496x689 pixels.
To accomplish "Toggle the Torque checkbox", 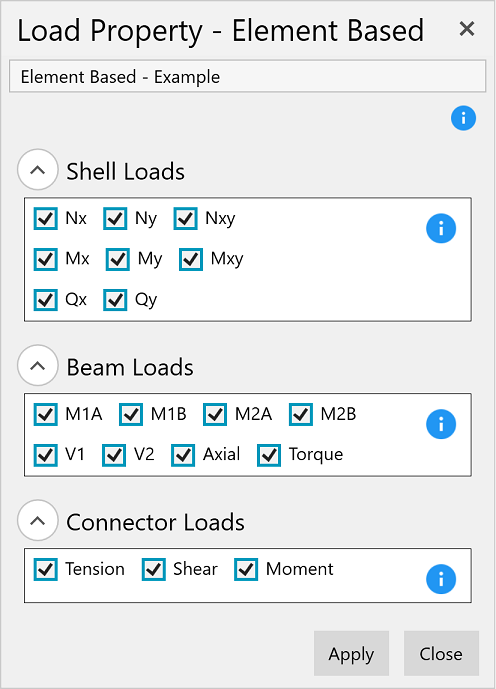I will [x=269, y=455].
